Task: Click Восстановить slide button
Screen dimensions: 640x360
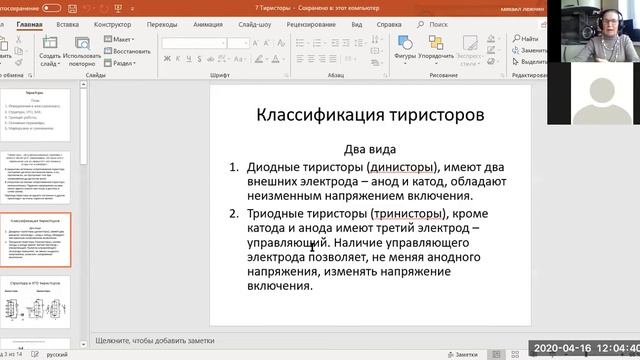Action: tap(127, 51)
